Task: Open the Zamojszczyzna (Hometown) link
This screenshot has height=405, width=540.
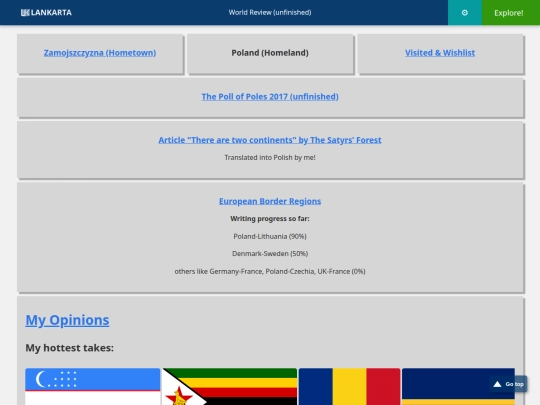Action: coord(100,53)
